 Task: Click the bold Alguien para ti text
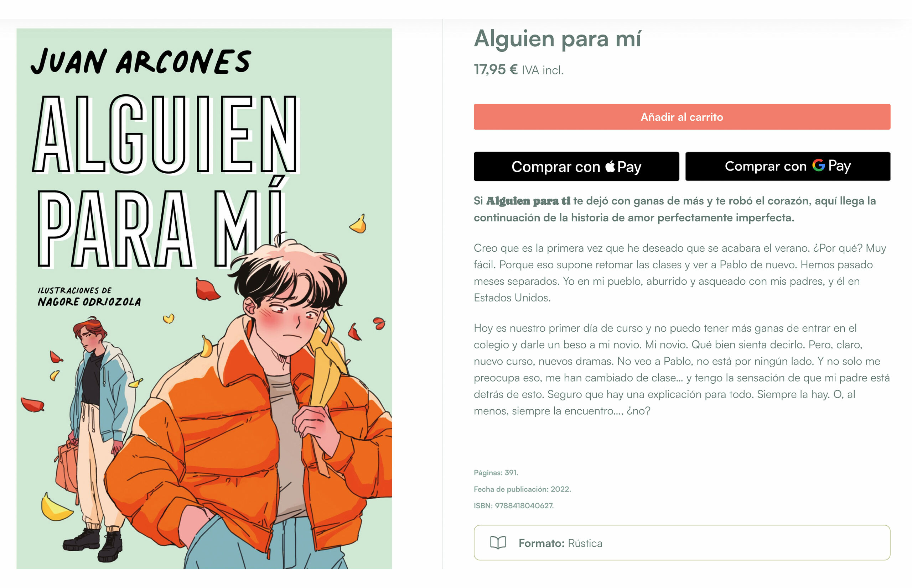coord(528,201)
